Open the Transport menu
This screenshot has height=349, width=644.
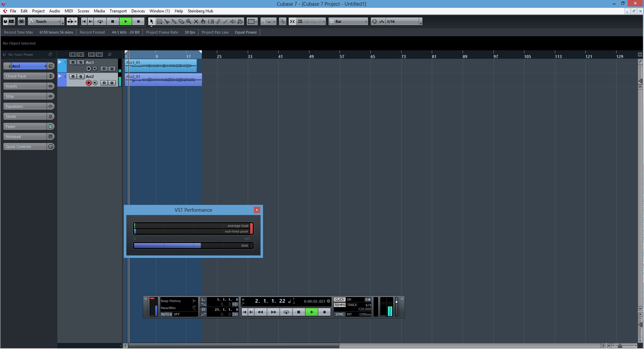point(118,11)
